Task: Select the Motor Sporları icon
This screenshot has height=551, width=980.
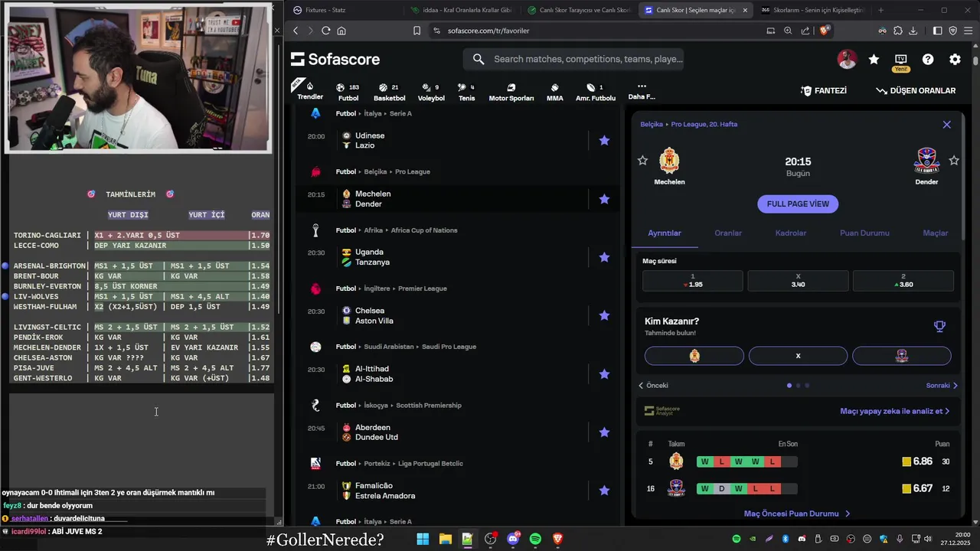Action: 511,92
